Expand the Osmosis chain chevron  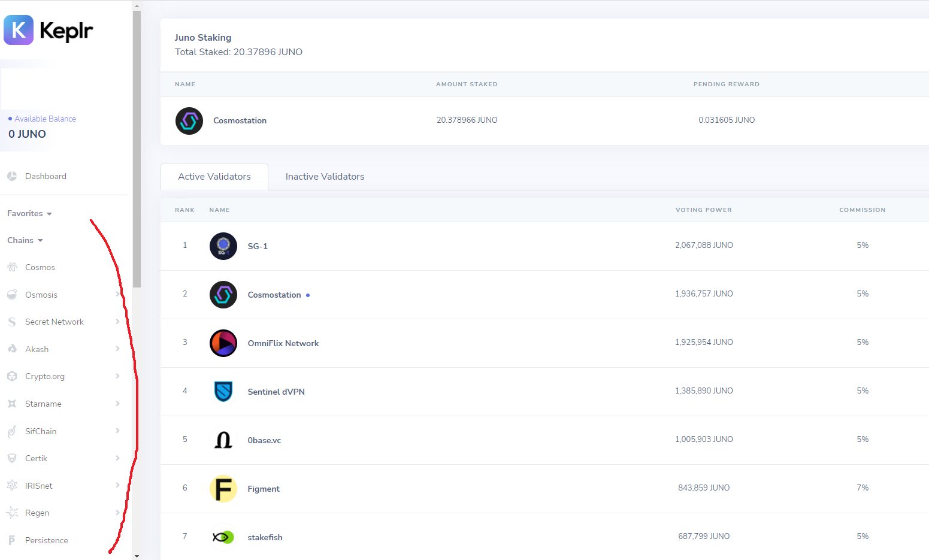pyautogui.click(x=117, y=294)
